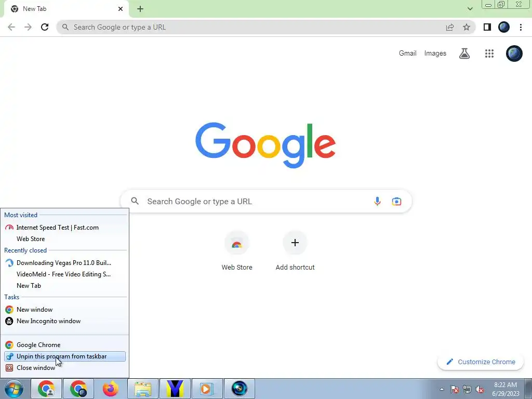Share this page using the share icon

point(450,27)
